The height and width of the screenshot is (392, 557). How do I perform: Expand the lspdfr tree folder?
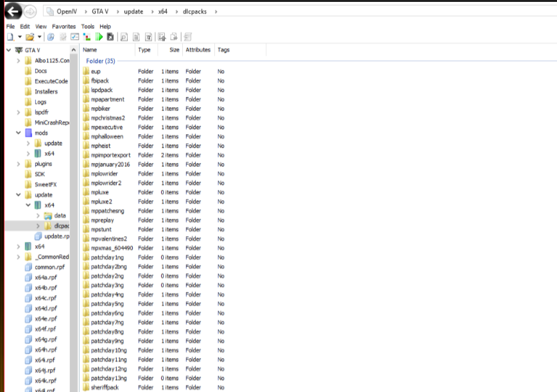pyautogui.click(x=19, y=112)
